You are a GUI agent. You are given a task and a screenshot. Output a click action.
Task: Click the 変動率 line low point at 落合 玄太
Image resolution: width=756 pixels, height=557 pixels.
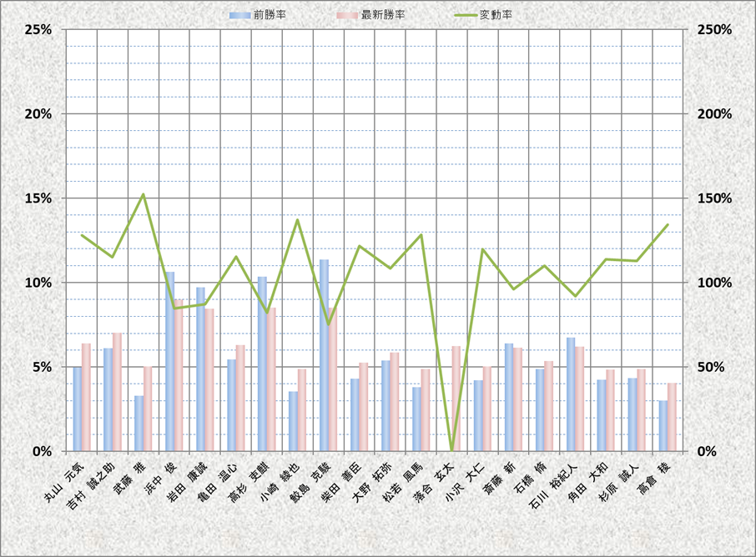point(451,449)
